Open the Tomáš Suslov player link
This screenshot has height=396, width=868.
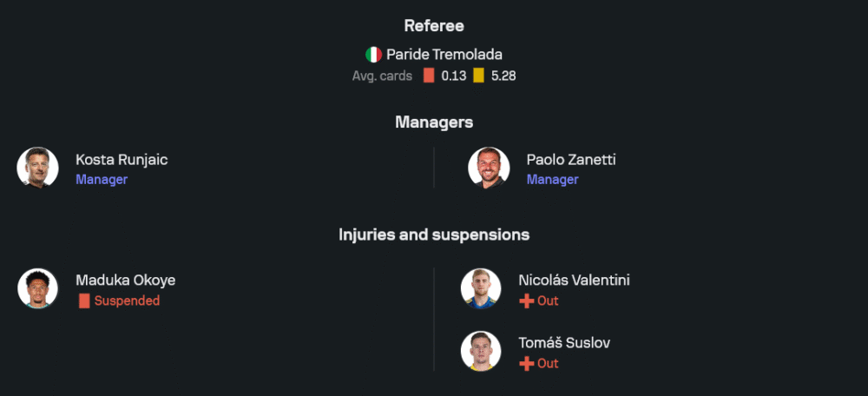[564, 343]
